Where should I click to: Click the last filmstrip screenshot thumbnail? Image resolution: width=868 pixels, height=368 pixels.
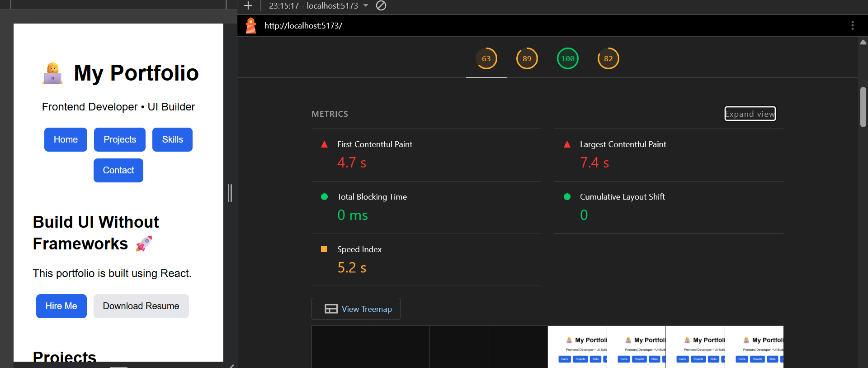point(754,347)
